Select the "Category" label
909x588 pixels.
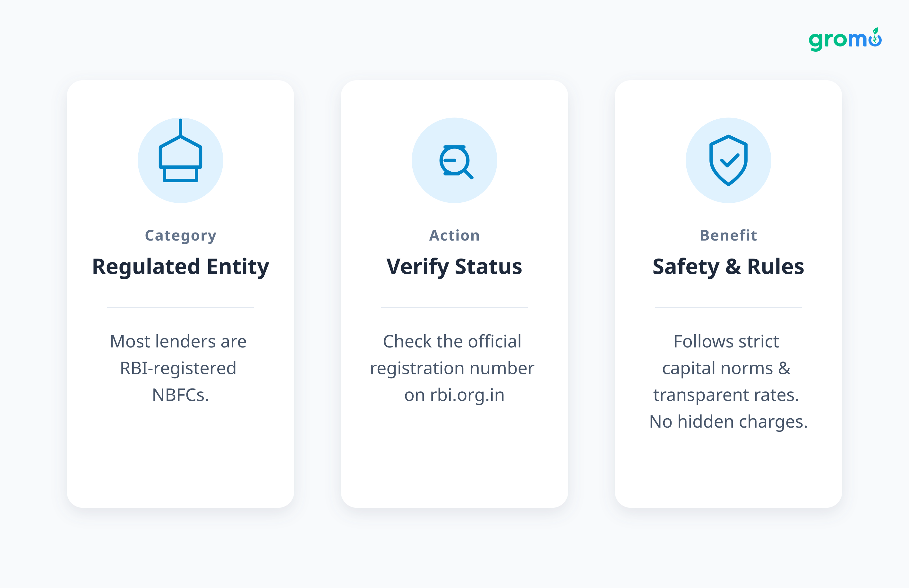click(180, 235)
